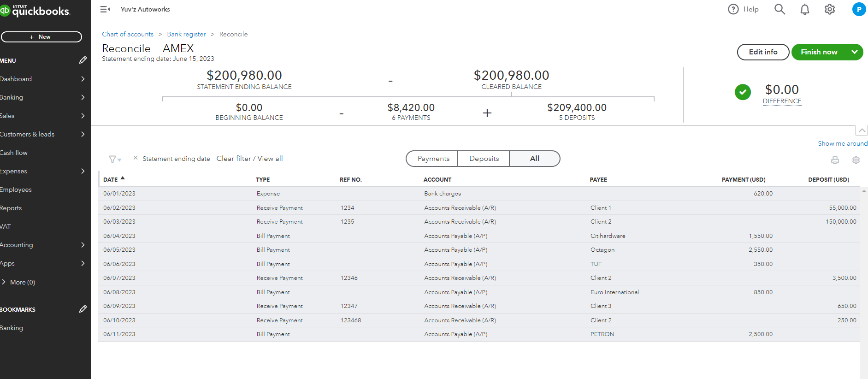Viewport: 868px width, 379px height.
Task: Click the Edit info button
Action: click(x=763, y=52)
